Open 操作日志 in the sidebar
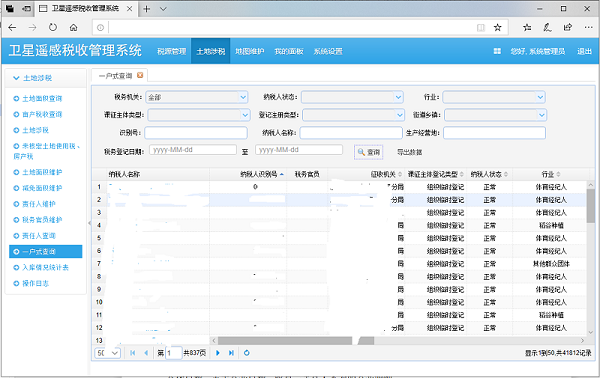600x378 pixels. [35, 284]
